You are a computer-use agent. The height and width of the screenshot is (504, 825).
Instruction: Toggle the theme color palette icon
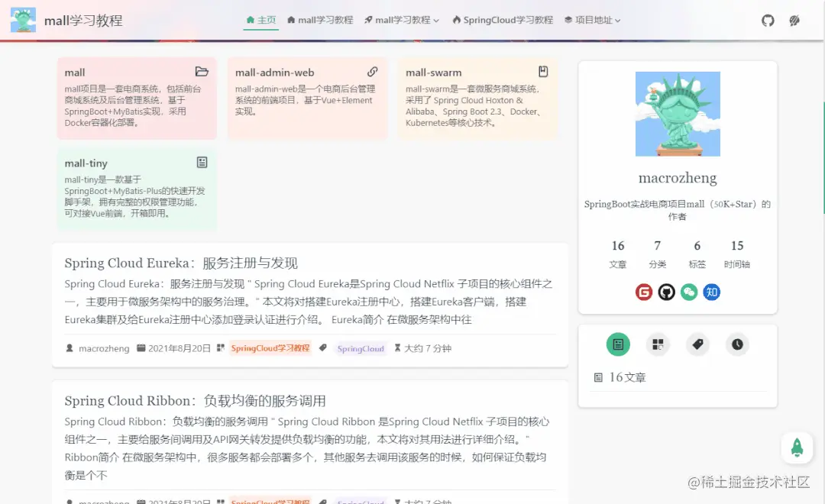(794, 21)
